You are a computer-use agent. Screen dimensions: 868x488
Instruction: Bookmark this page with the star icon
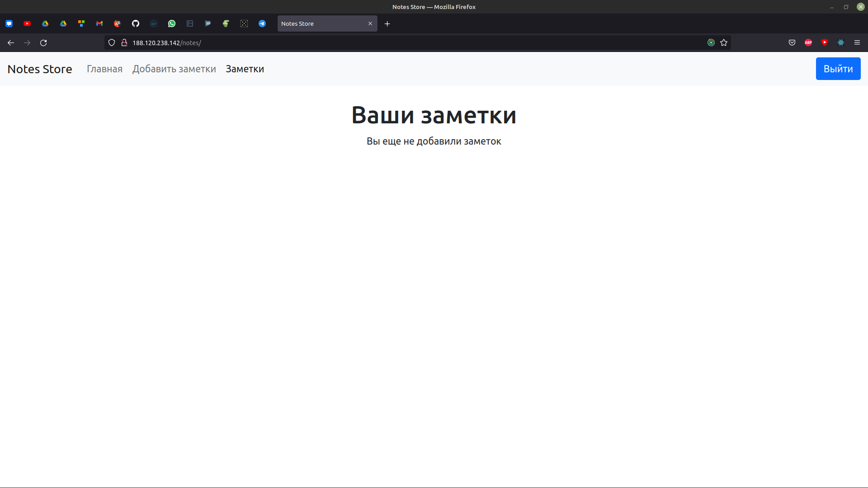tap(724, 42)
